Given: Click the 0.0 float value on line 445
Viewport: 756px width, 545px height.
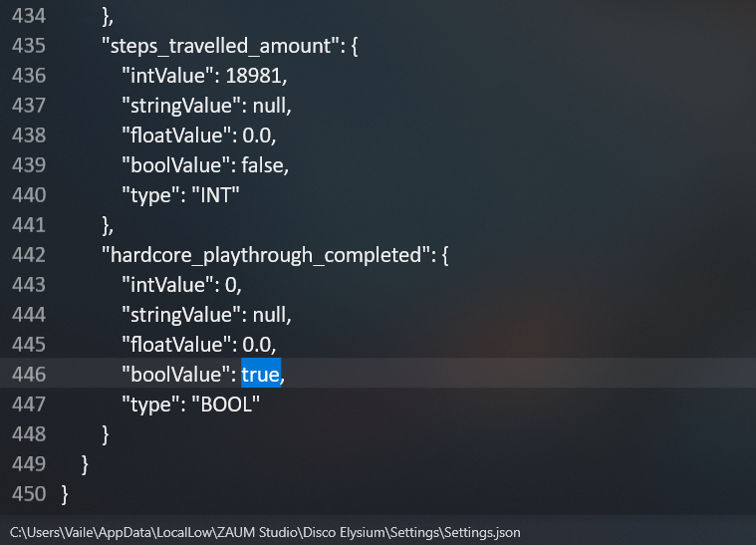Looking at the screenshot, I should point(258,345).
